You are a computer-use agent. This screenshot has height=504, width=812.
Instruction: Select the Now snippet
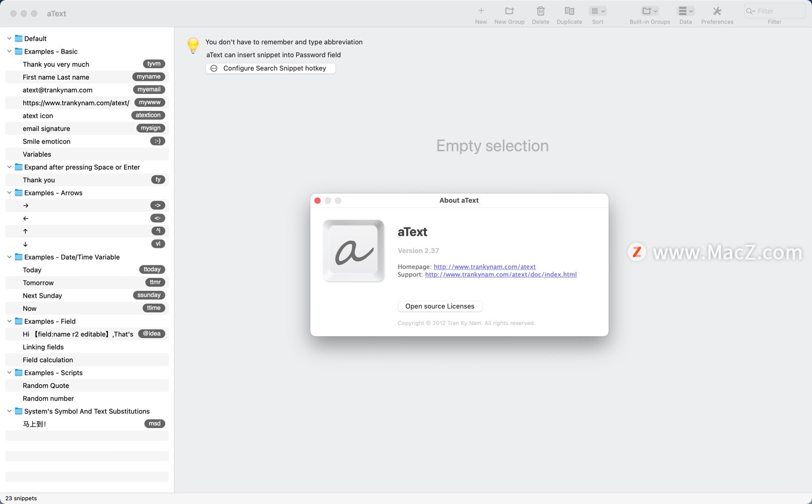[x=87, y=309]
